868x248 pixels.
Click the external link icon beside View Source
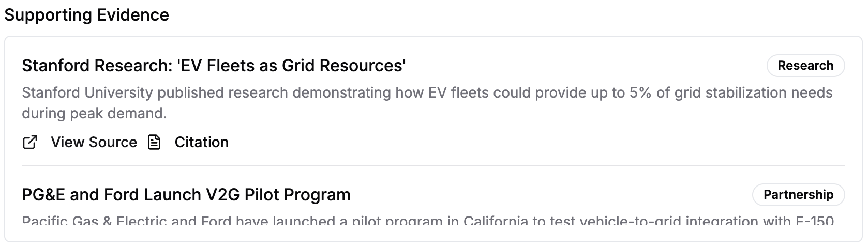30,142
